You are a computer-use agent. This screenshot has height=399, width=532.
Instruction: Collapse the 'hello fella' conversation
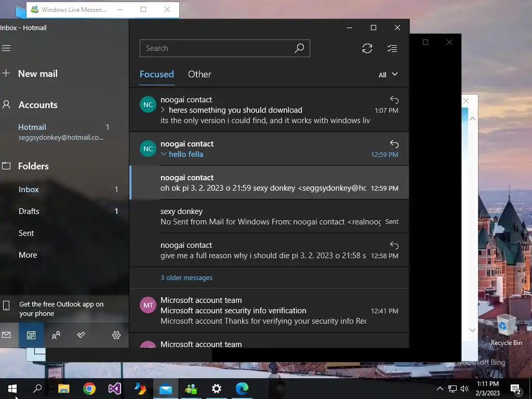[163, 154]
